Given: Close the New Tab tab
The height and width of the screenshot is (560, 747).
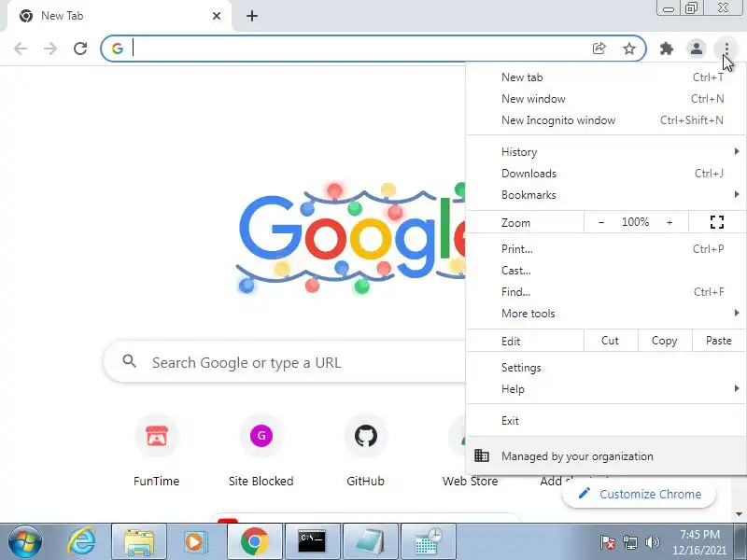Looking at the screenshot, I should [x=217, y=16].
